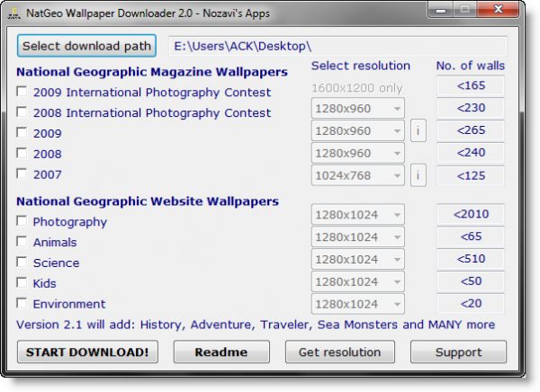The width and height of the screenshot is (540, 392).
Task: Select the Animals checkbox
Action: [22, 242]
